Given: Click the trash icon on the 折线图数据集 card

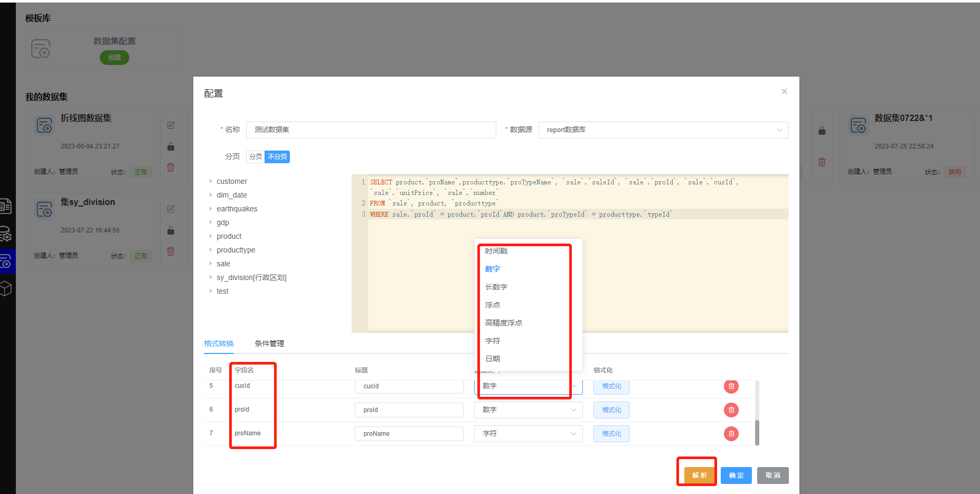Looking at the screenshot, I should (x=171, y=167).
